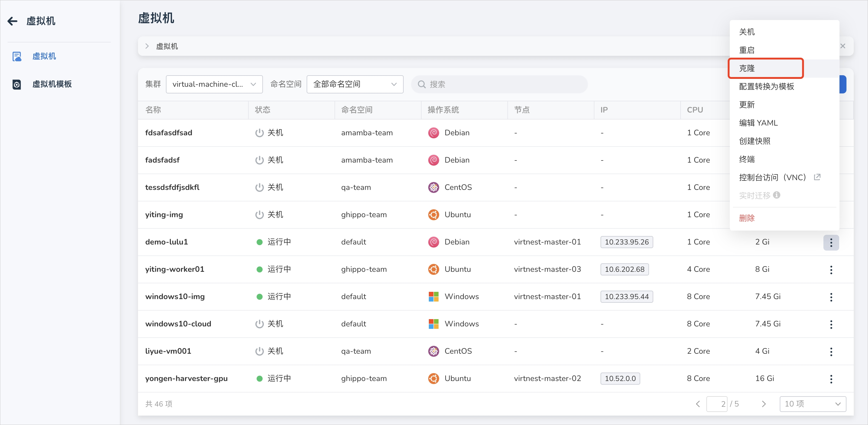The width and height of the screenshot is (868, 425).
Task: Select 创建快照 menu entry
Action: pos(784,141)
